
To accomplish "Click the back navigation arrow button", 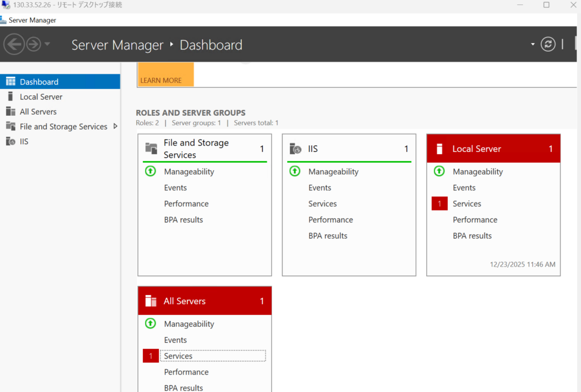I will 14,44.
